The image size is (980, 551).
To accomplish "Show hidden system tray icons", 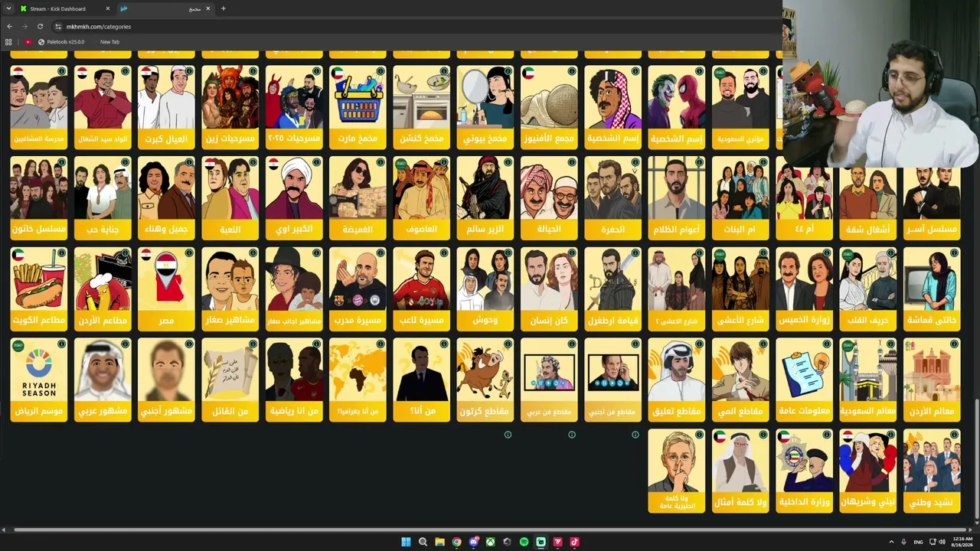I will [891, 542].
